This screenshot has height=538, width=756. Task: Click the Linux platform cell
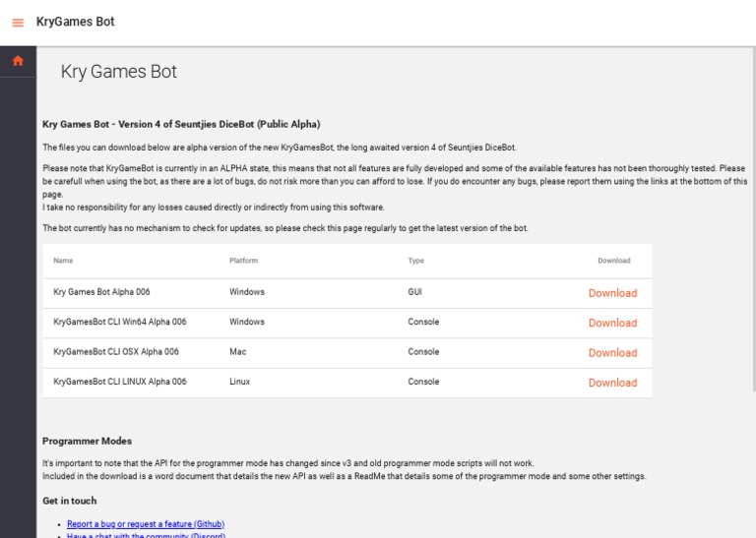pos(239,382)
